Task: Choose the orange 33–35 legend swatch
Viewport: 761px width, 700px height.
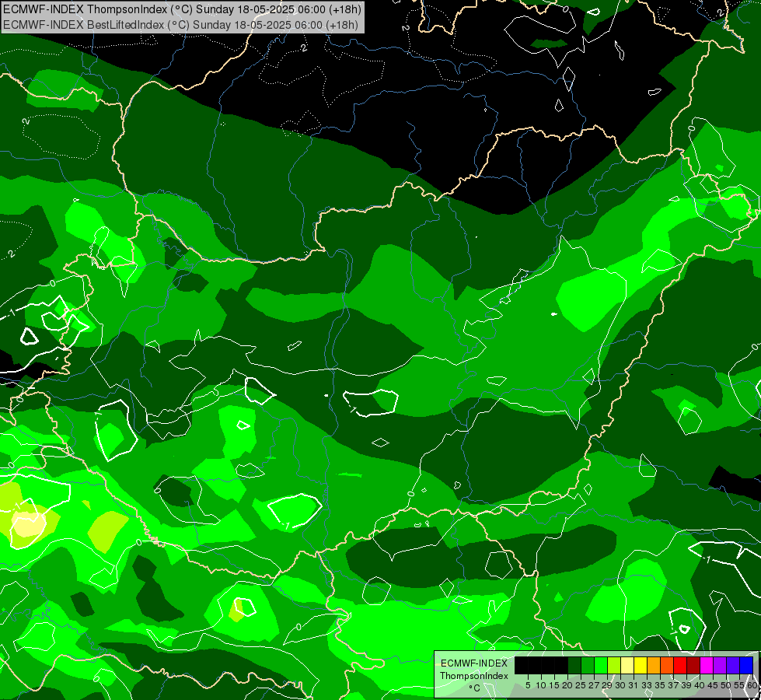Action: [x=654, y=665]
